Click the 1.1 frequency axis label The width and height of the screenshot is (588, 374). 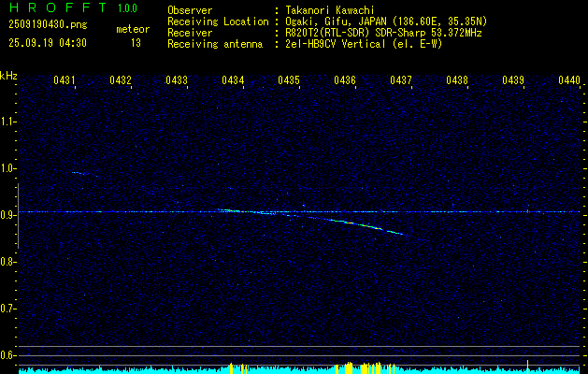click(x=8, y=122)
